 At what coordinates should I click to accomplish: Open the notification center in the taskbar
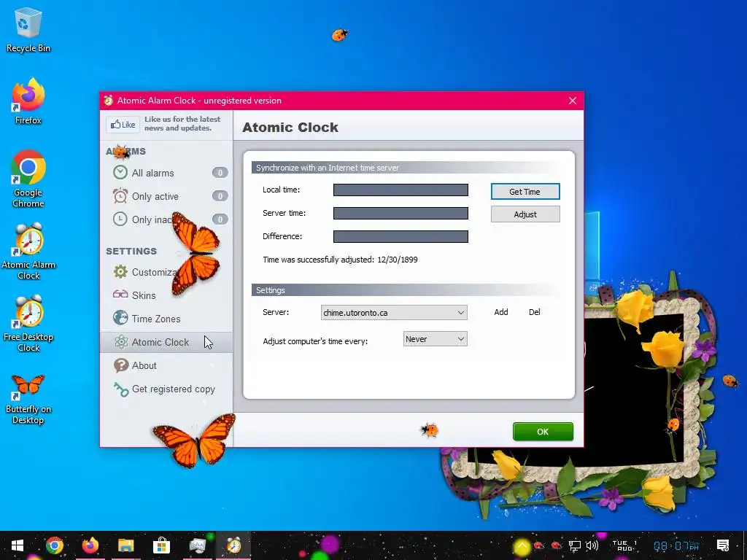point(723,545)
